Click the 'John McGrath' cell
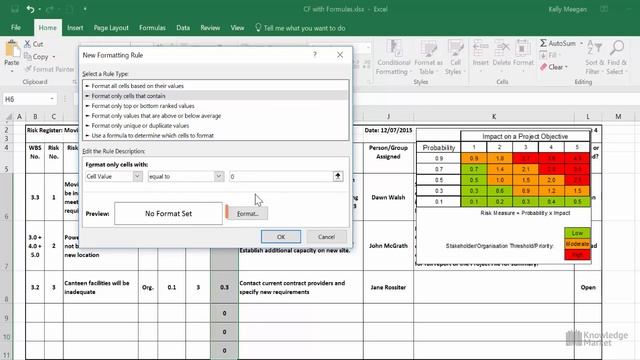 click(388, 245)
